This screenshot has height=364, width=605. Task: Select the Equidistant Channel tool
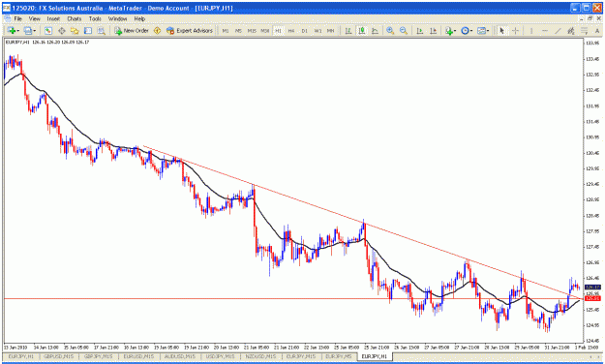[571, 30]
